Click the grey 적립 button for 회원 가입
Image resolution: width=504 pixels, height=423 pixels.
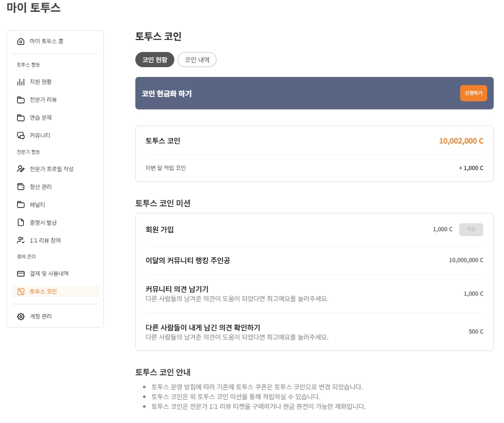coord(471,229)
